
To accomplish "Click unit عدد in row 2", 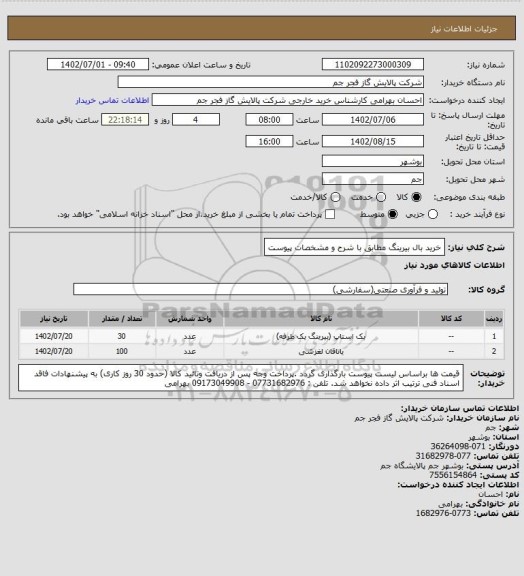I will pyautogui.click(x=190, y=352).
